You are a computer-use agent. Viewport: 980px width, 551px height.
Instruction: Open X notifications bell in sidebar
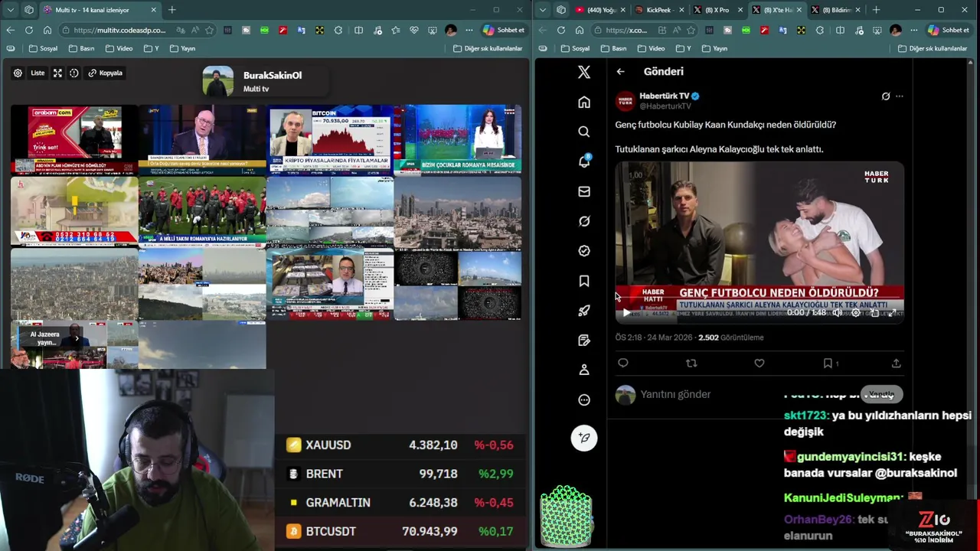click(x=584, y=161)
